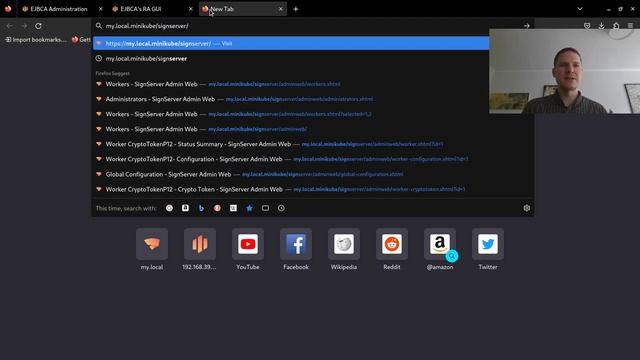Open the Downloads panel icon

click(601, 26)
